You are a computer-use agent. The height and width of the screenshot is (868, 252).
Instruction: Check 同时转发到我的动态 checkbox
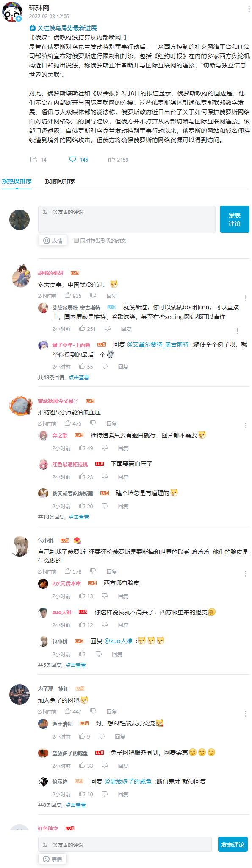click(x=76, y=240)
